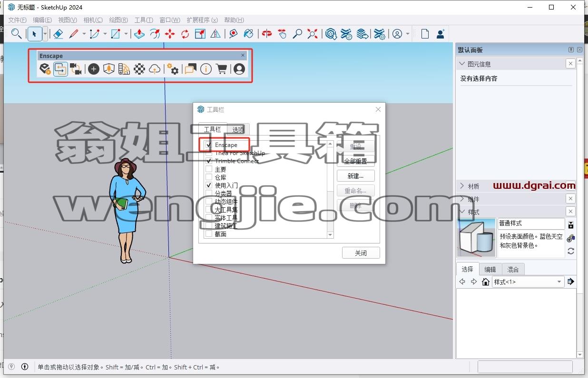Open the Enscape Store cart
The image size is (588, 378).
221,69
